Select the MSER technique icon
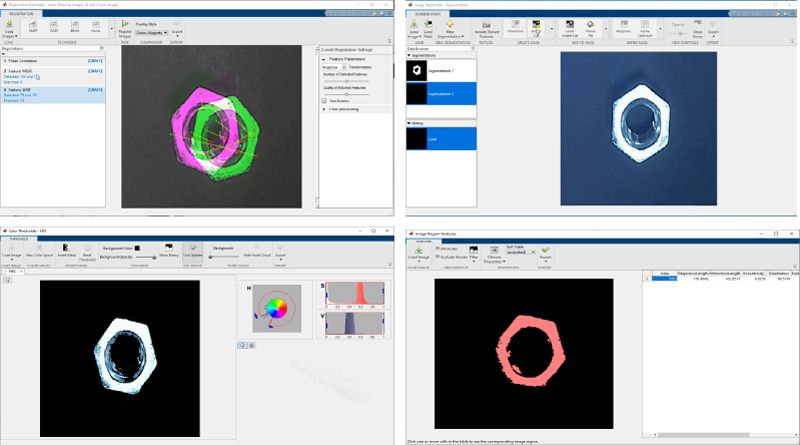 [x=77, y=28]
